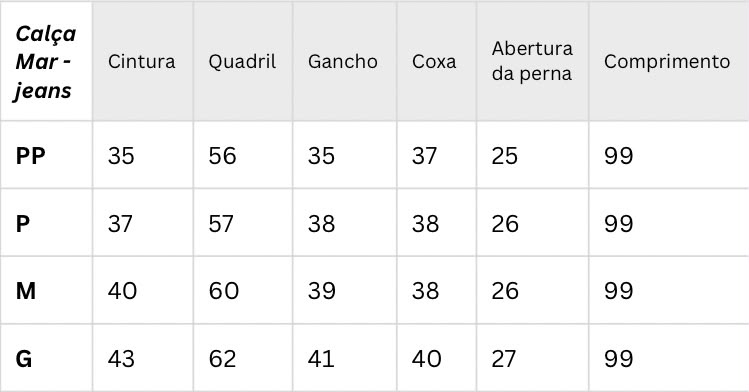Click the Calça Mar - jeans header cell

(x=45, y=62)
